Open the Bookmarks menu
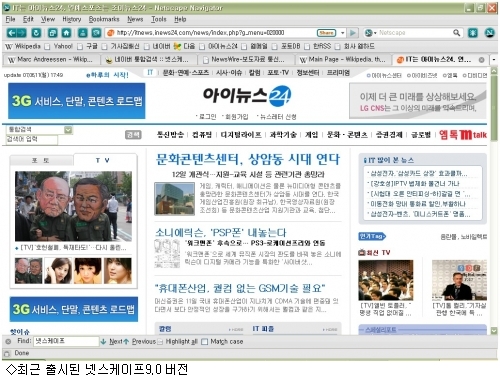This screenshot has height=381, width=500. click(104, 19)
